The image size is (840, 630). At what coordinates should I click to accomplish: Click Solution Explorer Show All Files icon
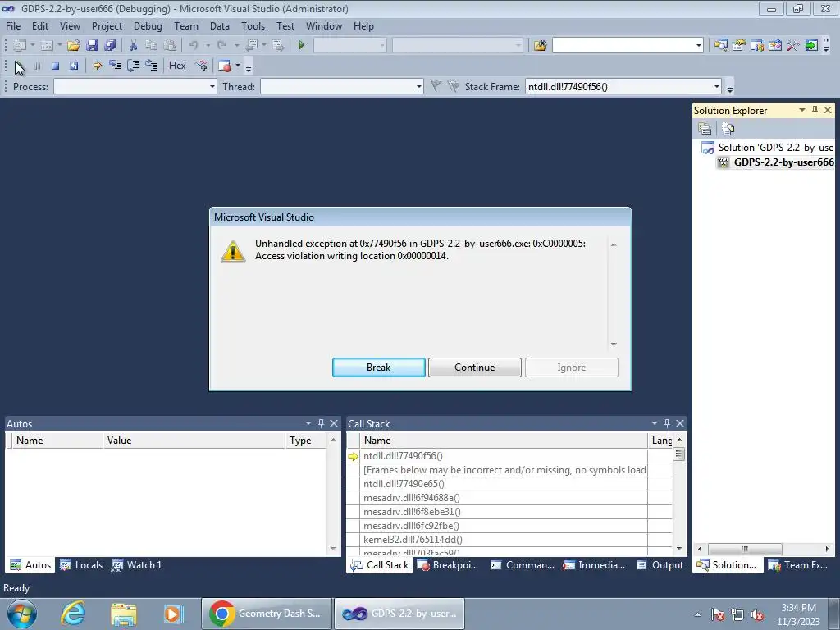[728, 129]
